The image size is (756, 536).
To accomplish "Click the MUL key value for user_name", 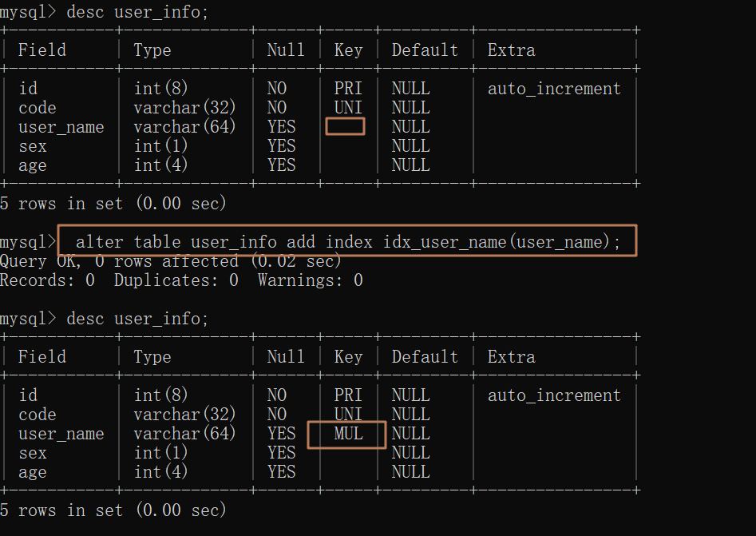I will [348, 433].
